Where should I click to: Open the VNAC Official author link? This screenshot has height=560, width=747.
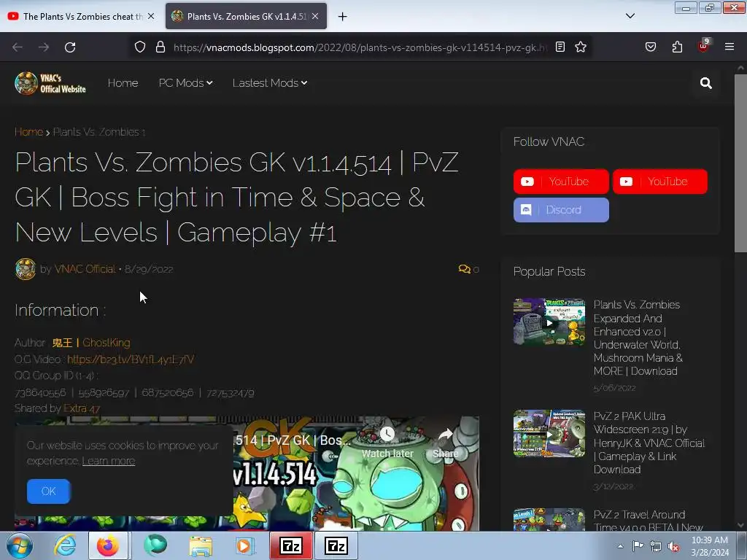tap(85, 269)
